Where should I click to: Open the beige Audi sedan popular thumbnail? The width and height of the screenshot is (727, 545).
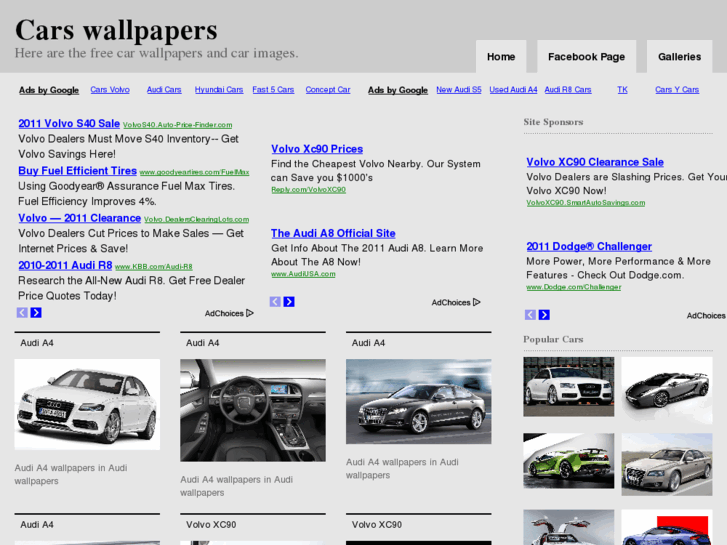[667, 465]
